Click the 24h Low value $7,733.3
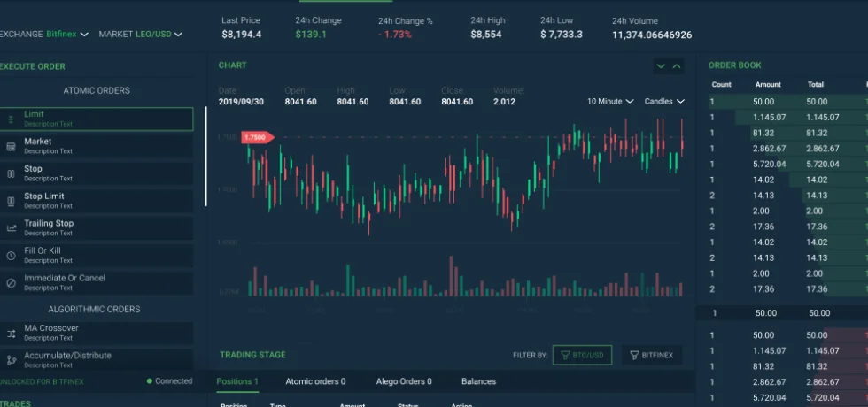The width and height of the screenshot is (868, 407). point(562,35)
